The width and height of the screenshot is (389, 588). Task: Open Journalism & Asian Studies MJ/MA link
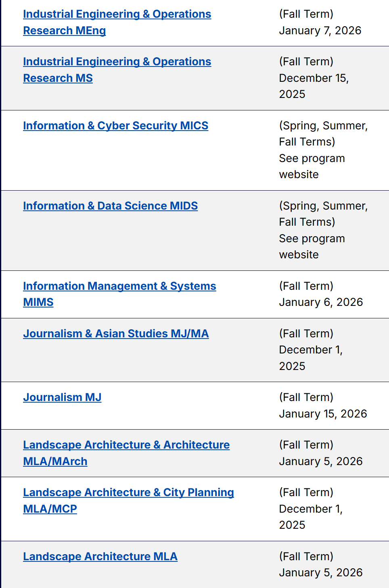(x=116, y=334)
